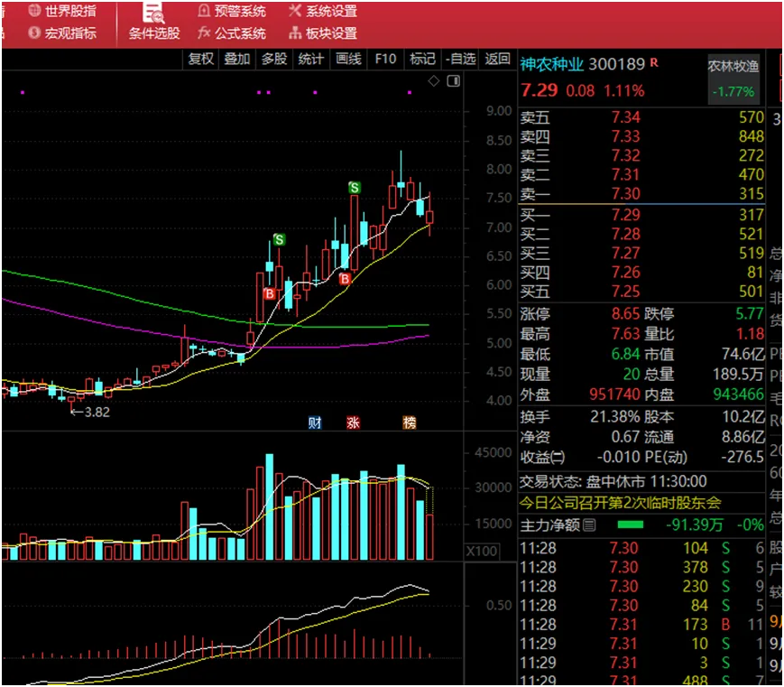This screenshot has width=784, height=687.
Task: Select 多股 multi-stock view
Action: (x=274, y=59)
